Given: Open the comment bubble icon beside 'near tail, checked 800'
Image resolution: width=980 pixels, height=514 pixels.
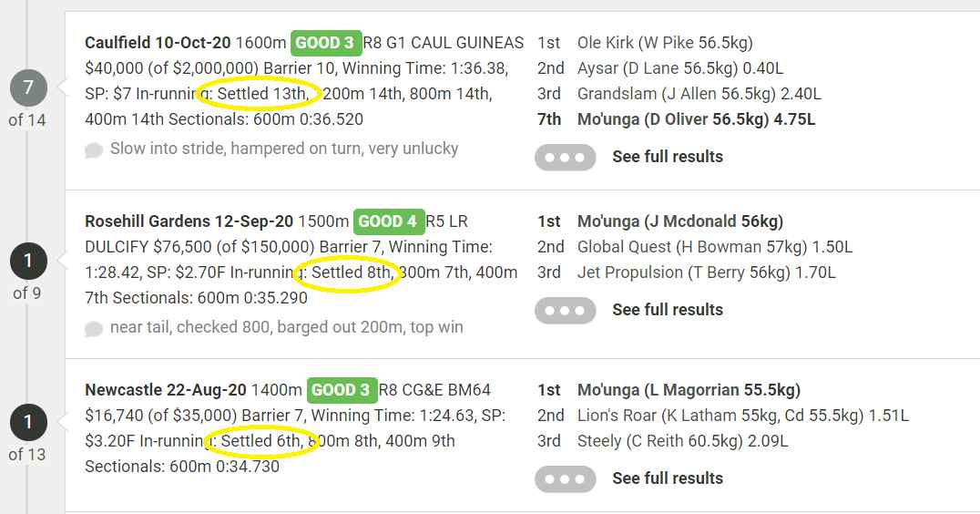Looking at the screenshot, I should pyautogui.click(x=94, y=329).
